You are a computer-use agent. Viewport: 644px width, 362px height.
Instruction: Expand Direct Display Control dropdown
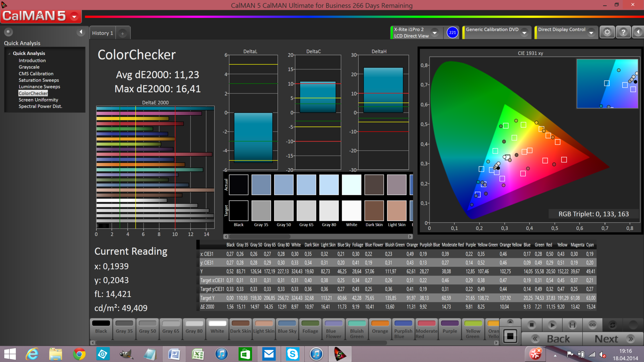(591, 33)
